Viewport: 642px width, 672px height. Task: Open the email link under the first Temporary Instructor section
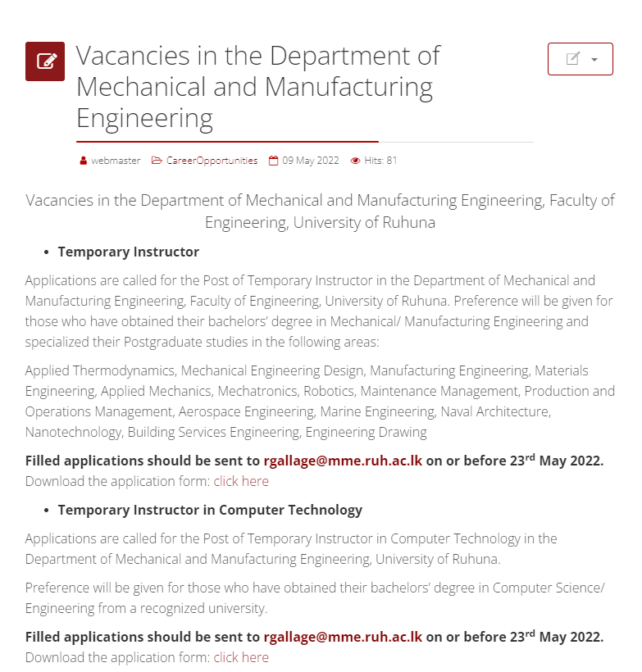coord(343,461)
